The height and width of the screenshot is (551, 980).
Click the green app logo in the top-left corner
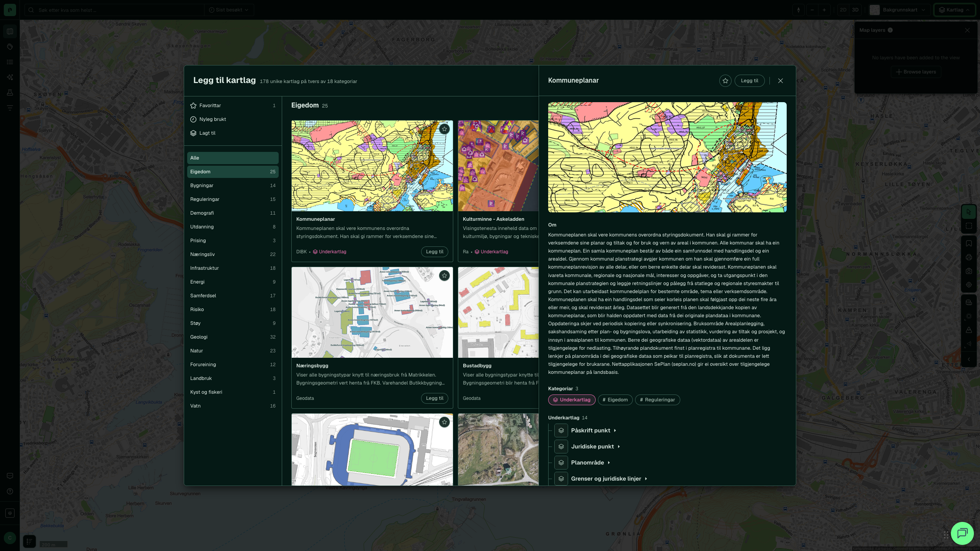click(10, 10)
